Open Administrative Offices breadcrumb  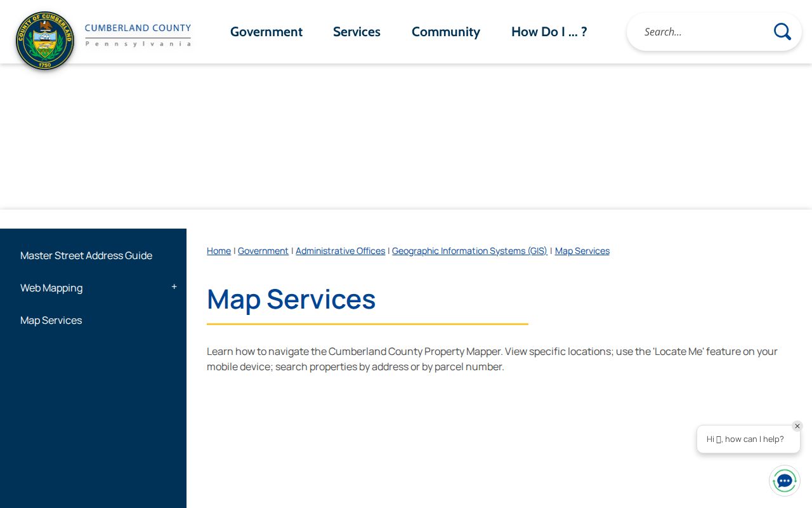point(341,251)
